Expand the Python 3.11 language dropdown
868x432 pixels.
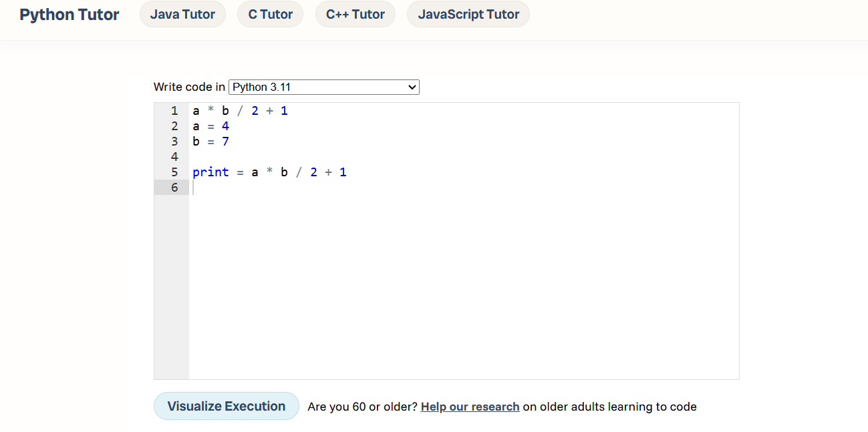pyautogui.click(x=323, y=87)
